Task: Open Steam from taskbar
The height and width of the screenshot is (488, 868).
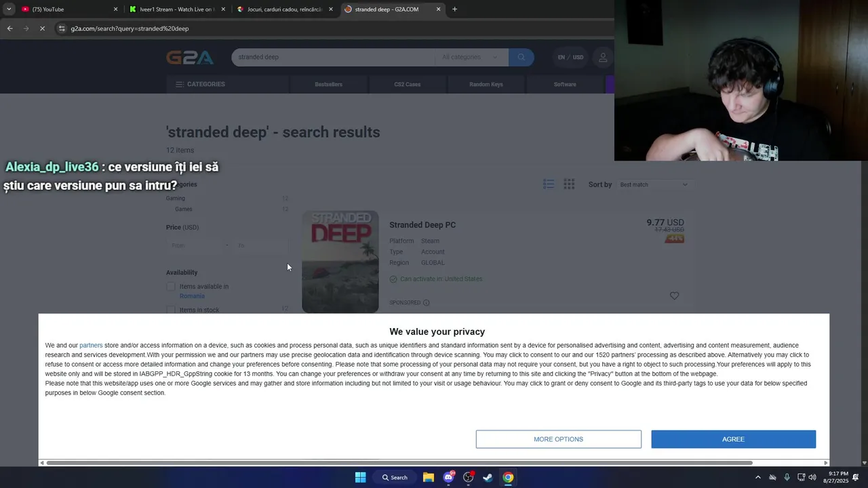Action: pos(488,477)
